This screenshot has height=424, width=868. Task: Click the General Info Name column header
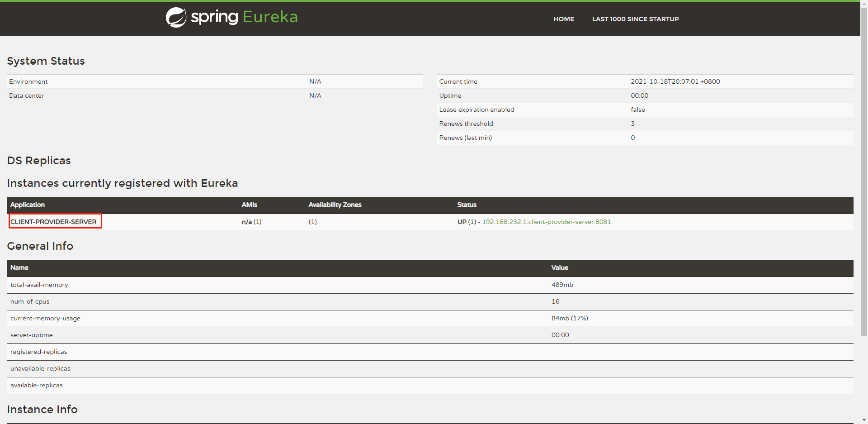coord(19,267)
